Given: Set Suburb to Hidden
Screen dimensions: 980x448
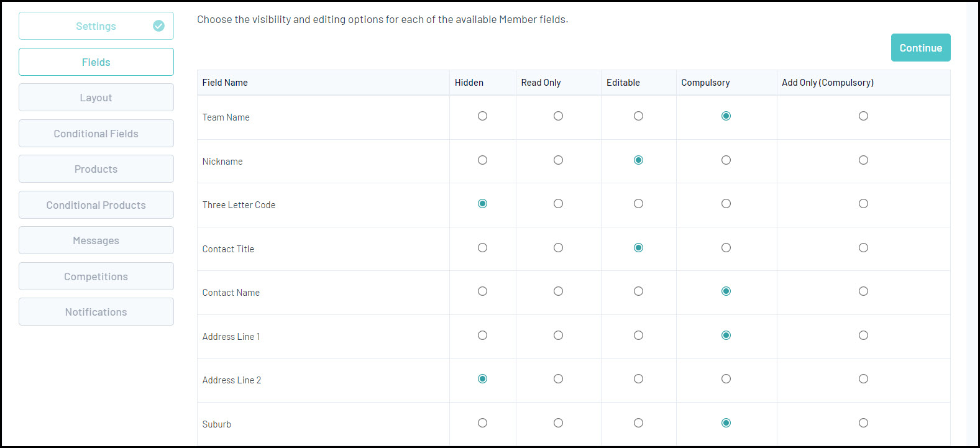Looking at the screenshot, I should 482,423.
